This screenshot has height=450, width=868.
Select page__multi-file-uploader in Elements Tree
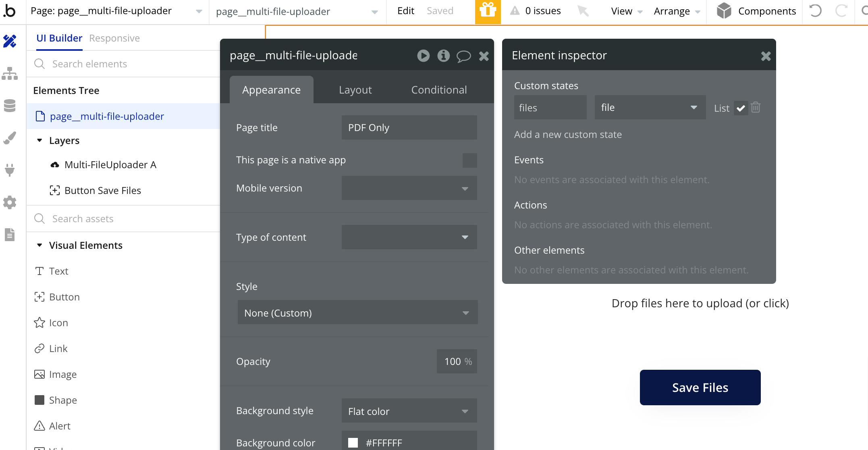click(123, 116)
